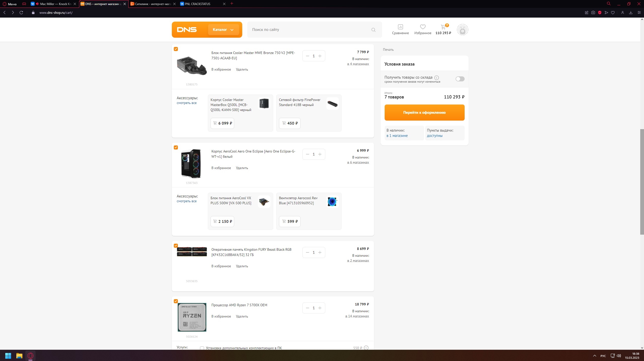Click the search magnifier icon
644x361 pixels.
coord(373,30)
